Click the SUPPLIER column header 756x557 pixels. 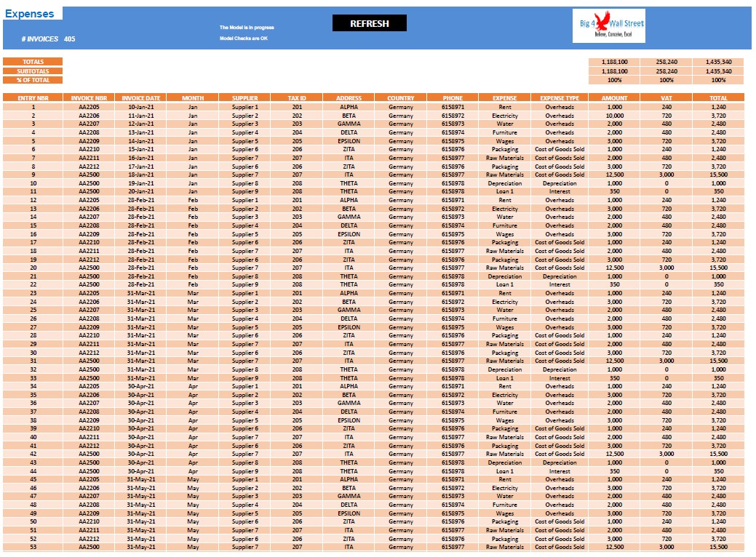[x=245, y=98]
